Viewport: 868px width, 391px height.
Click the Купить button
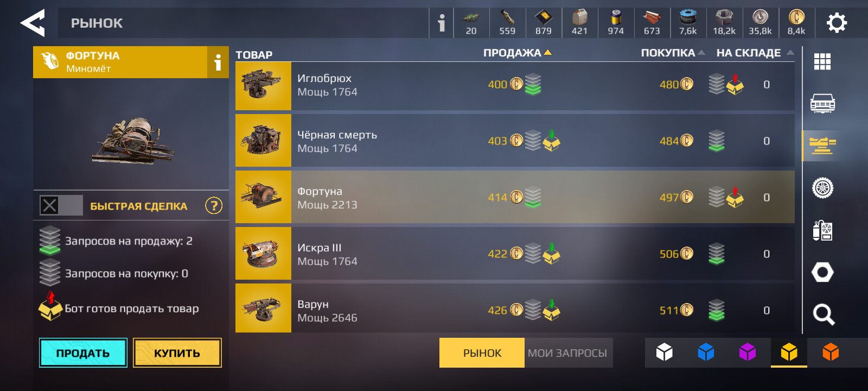click(177, 353)
